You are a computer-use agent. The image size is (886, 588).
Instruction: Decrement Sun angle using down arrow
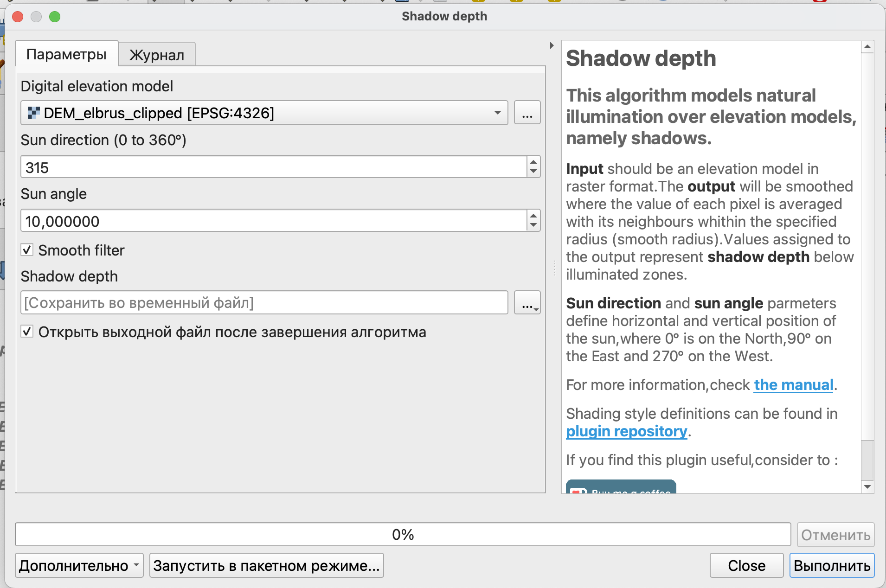point(533,225)
